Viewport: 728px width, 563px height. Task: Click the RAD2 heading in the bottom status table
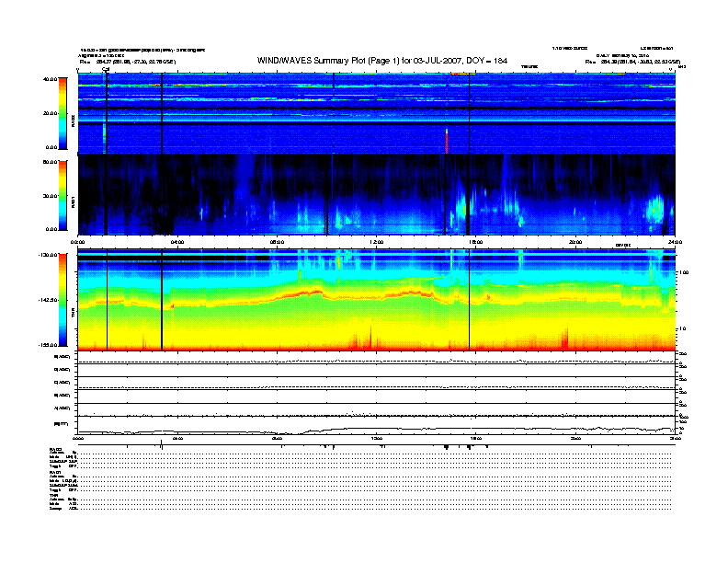[x=56, y=449]
